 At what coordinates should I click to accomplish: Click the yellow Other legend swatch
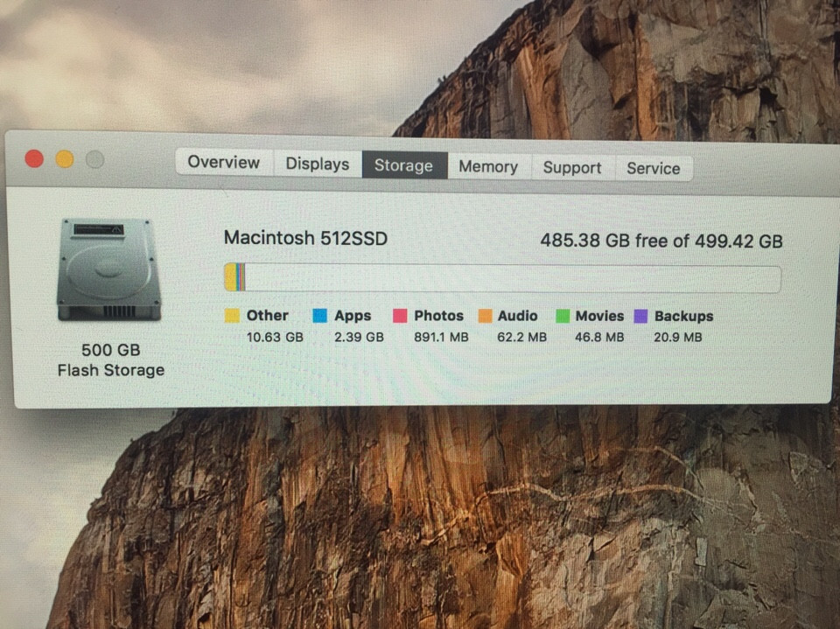[232, 316]
